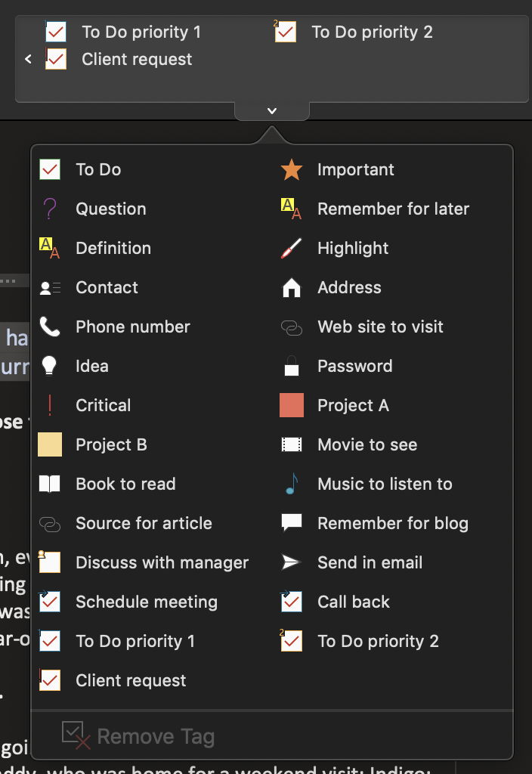
Task: Click the Critical tag text
Action: pos(104,405)
